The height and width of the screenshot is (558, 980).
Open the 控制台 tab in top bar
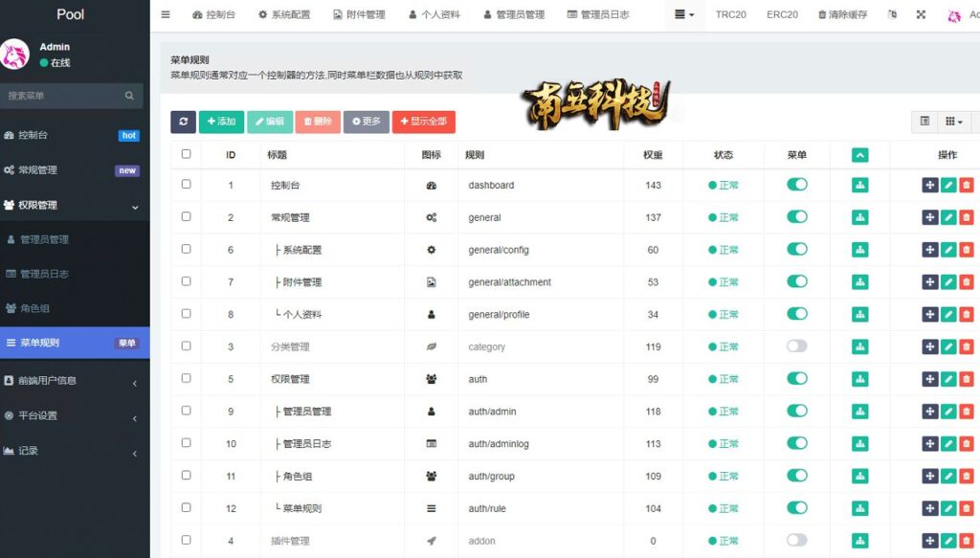tap(213, 14)
